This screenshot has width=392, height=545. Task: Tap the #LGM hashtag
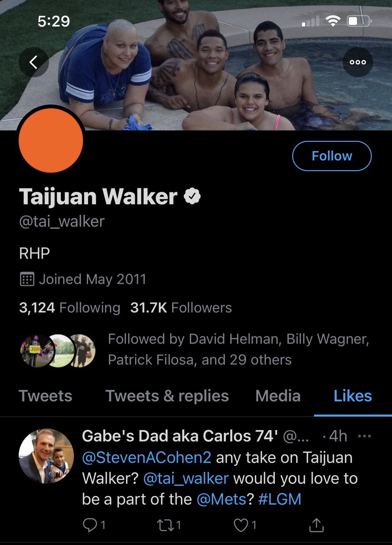(280, 499)
